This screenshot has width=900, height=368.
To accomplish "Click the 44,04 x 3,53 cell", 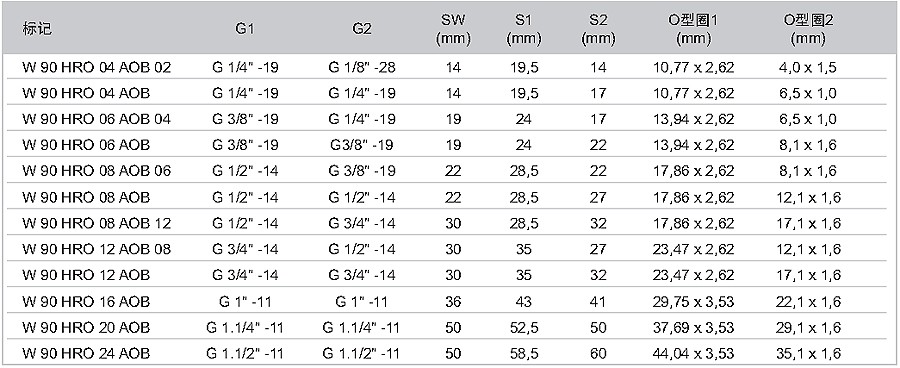I will click(x=694, y=353).
